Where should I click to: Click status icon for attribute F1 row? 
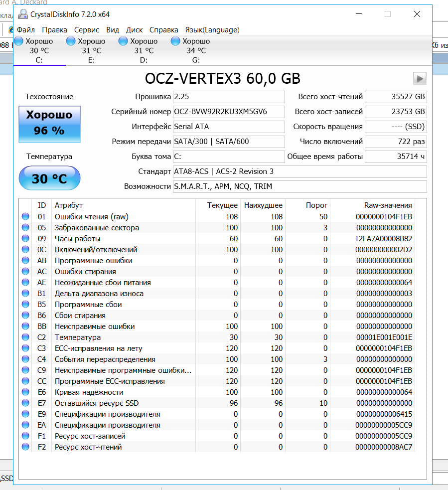[25, 436]
